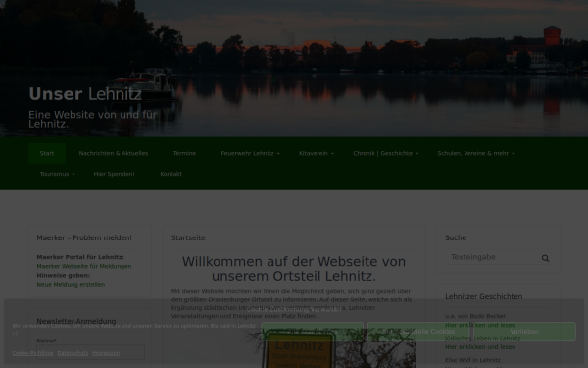
Task: Expand the Chronik | Geschichte submenu arrow
Action: (x=417, y=154)
